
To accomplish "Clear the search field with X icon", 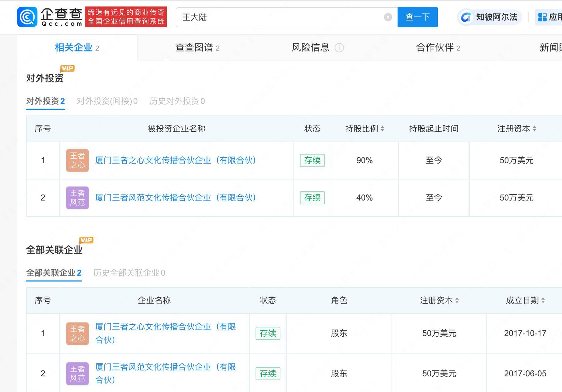I will 388,17.
